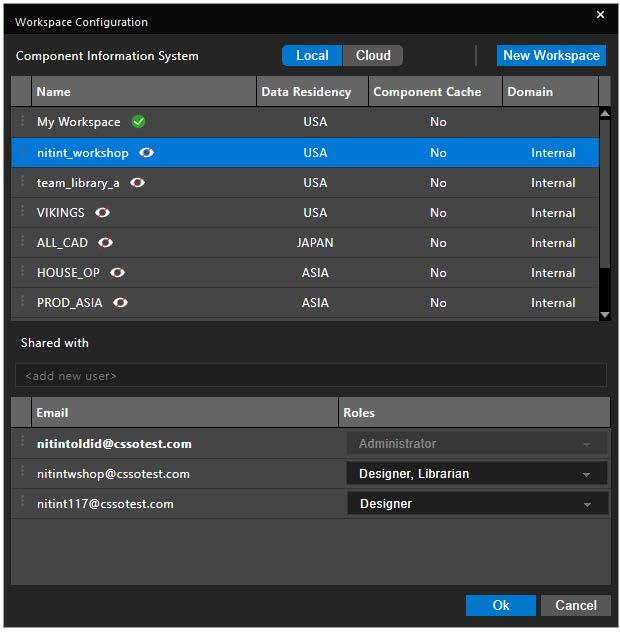Viewport: 620px width, 633px height.
Task: Select the My Workspace row
Action: point(305,122)
